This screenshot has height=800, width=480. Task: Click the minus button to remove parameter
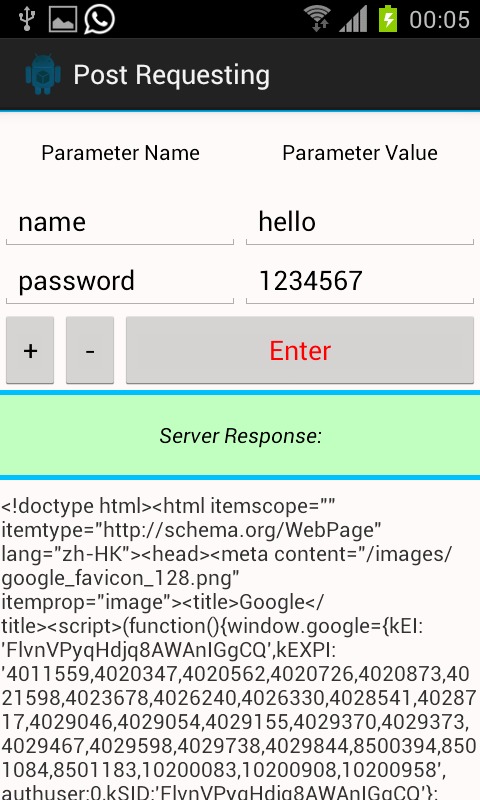90,350
